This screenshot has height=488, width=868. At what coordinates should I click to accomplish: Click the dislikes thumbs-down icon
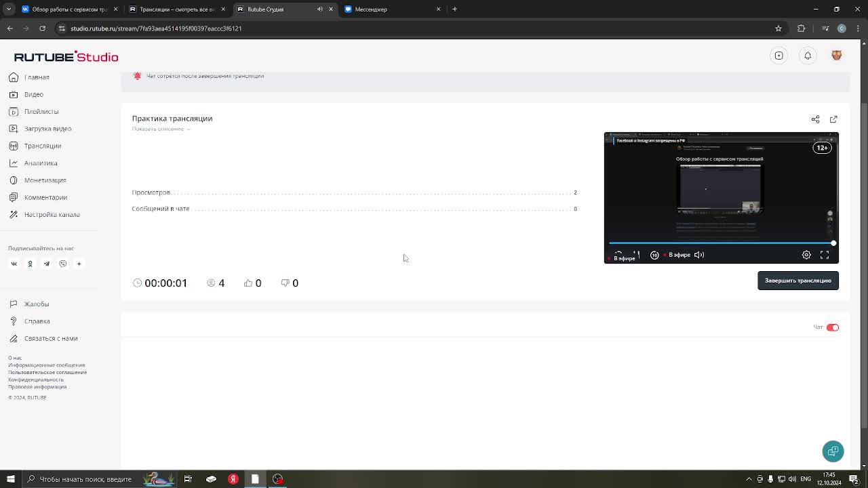coord(285,283)
